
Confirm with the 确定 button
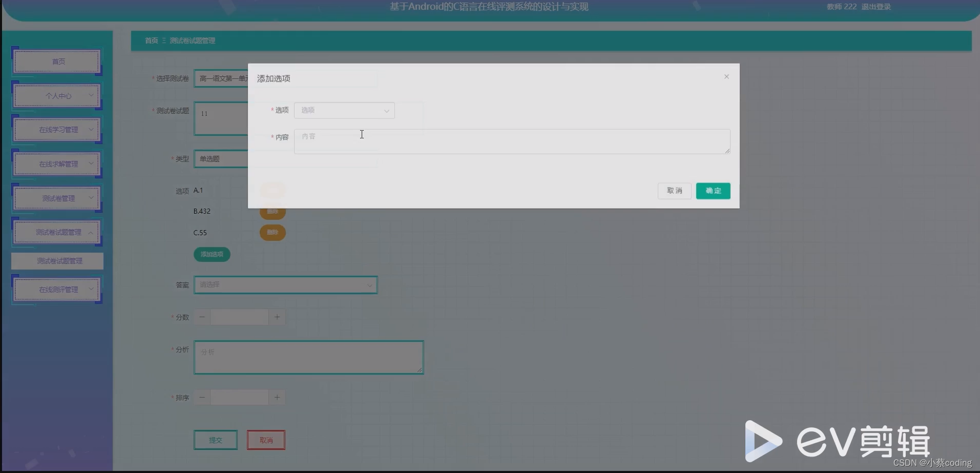(713, 191)
